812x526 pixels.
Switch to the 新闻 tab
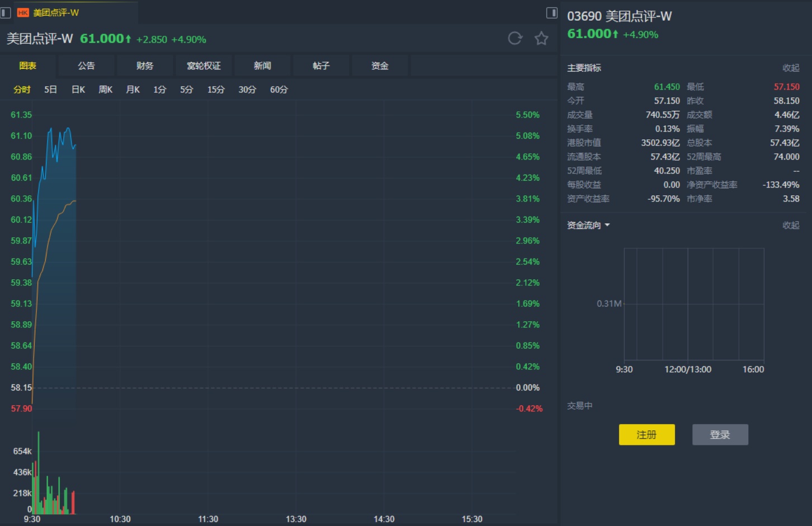262,65
